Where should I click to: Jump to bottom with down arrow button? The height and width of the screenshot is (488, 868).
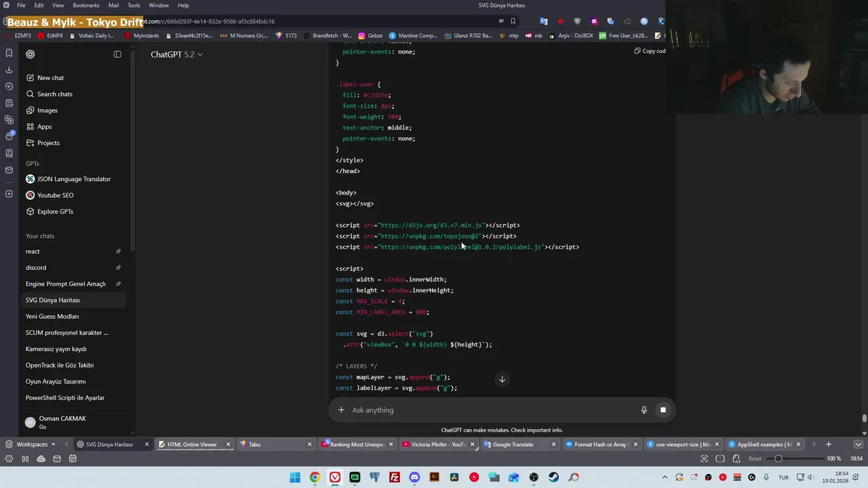click(x=502, y=379)
